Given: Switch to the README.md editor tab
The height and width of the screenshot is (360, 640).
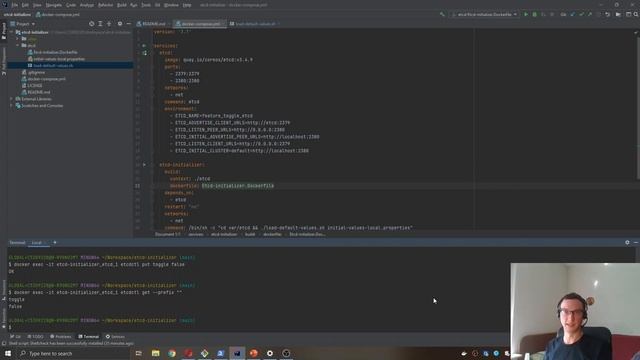Looking at the screenshot, I should click(x=154, y=24).
